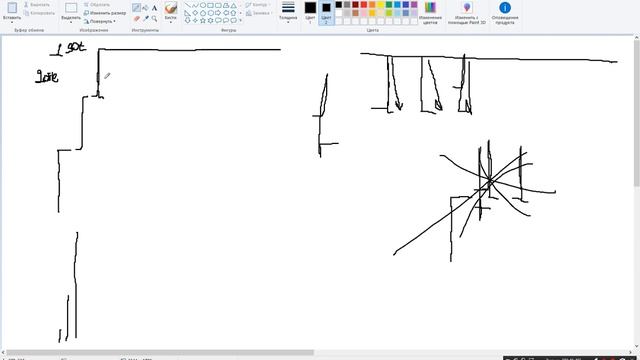
Task: Select the Magnifier zoom tool
Action: click(154, 18)
